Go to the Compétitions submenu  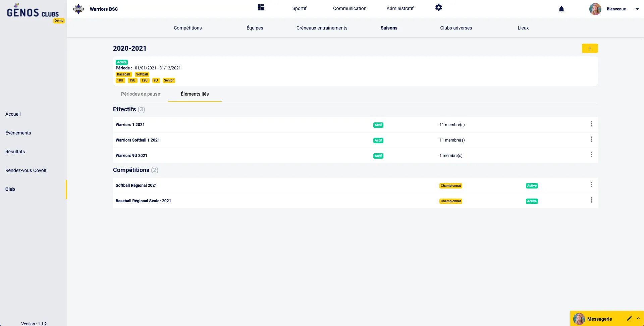pos(187,28)
